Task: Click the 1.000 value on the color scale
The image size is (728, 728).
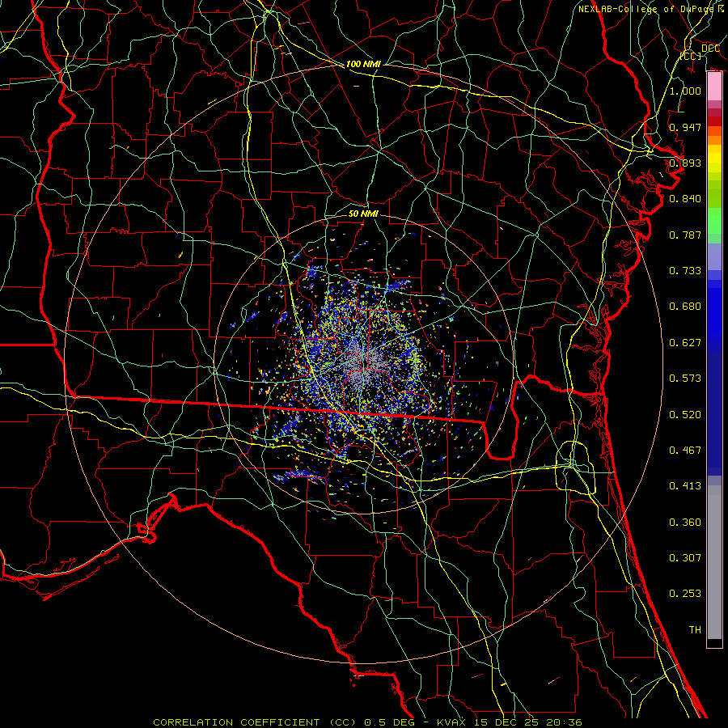Action: coord(685,91)
